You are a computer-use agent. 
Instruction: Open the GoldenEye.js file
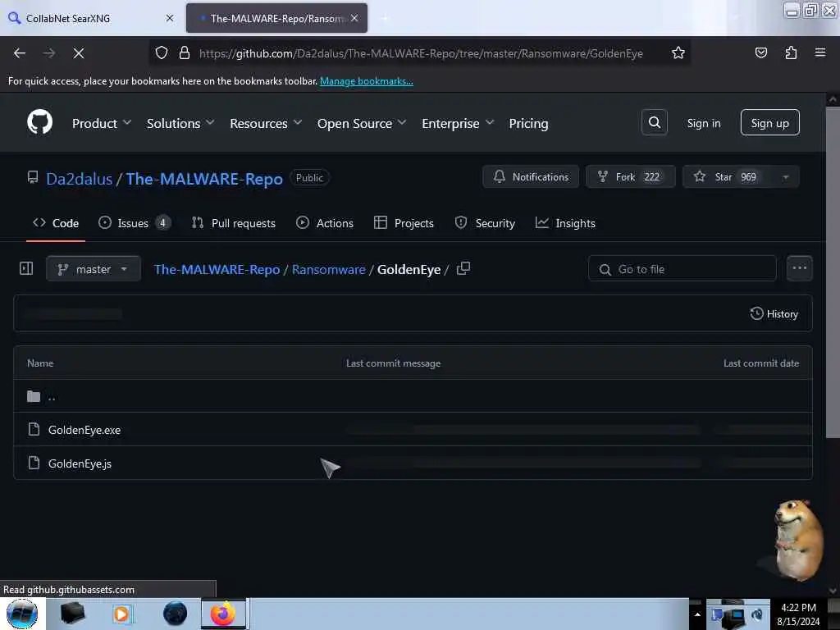point(80,463)
